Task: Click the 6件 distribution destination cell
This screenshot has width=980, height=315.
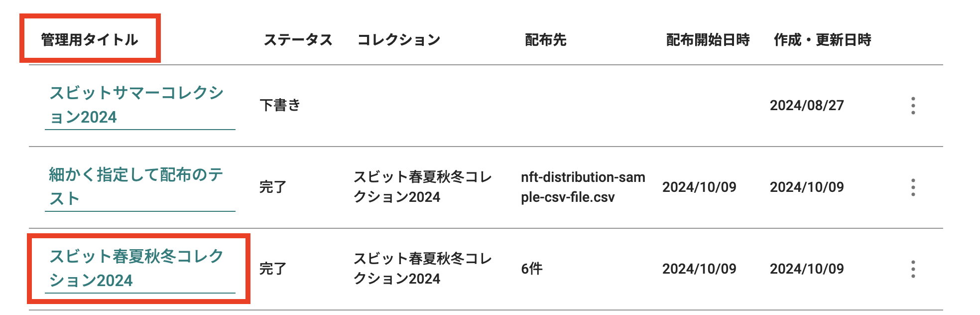Action: (x=532, y=269)
